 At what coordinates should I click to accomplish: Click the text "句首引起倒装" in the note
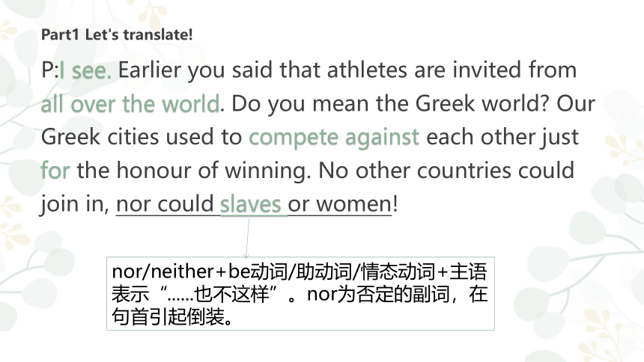tap(168, 316)
